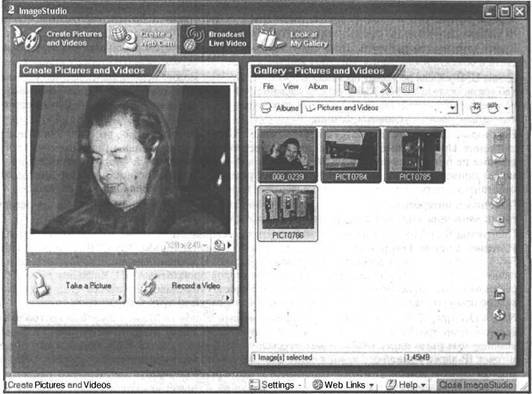Image resolution: width=532 pixels, height=394 pixels.
Task: Click the view layout icon in Gallery toolbar
Action: click(407, 88)
